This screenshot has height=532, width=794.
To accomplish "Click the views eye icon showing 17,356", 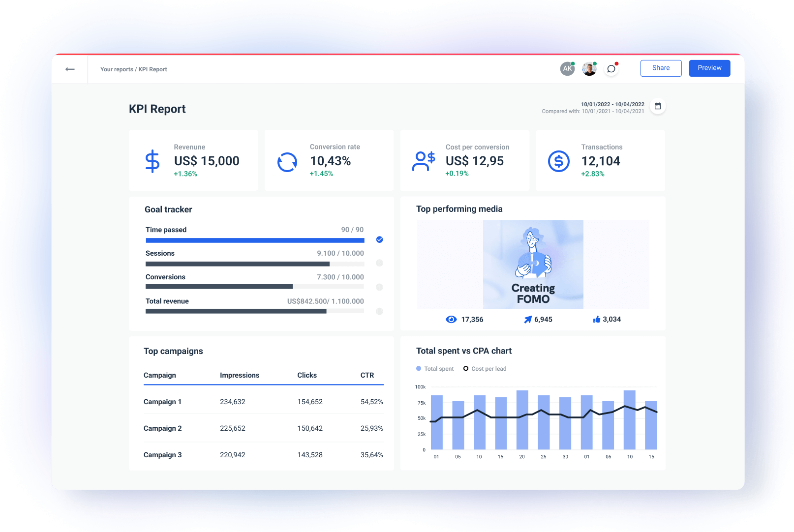I will coord(451,319).
